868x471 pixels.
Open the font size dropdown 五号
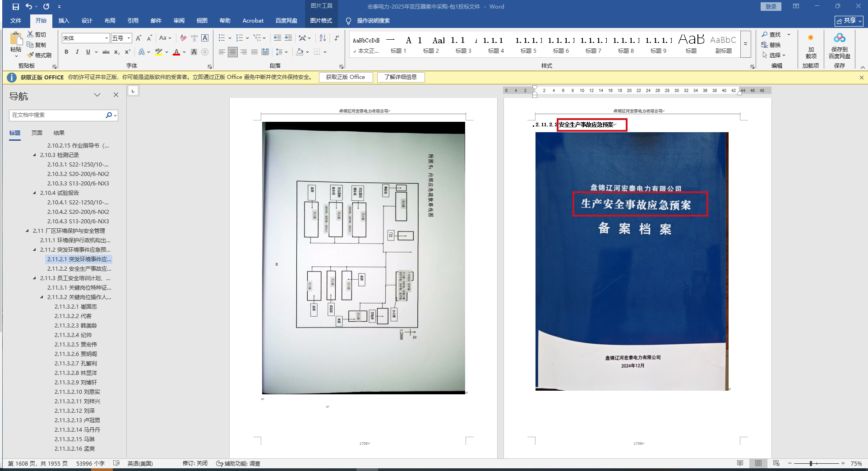pyautogui.click(x=129, y=38)
